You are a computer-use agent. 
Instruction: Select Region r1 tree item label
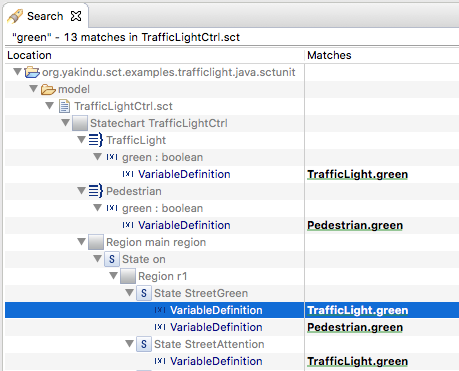tap(163, 276)
